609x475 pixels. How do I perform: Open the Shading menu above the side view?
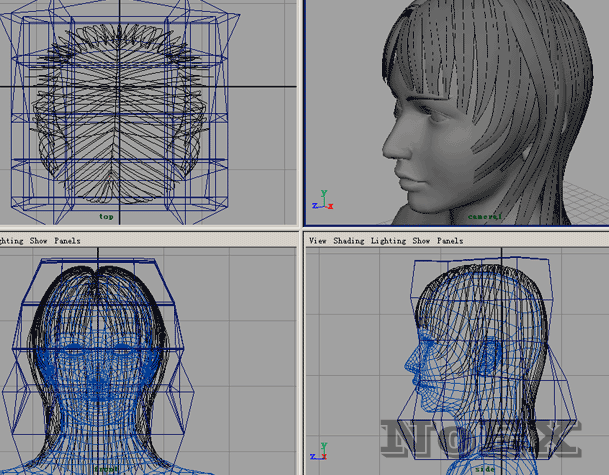click(349, 241)
